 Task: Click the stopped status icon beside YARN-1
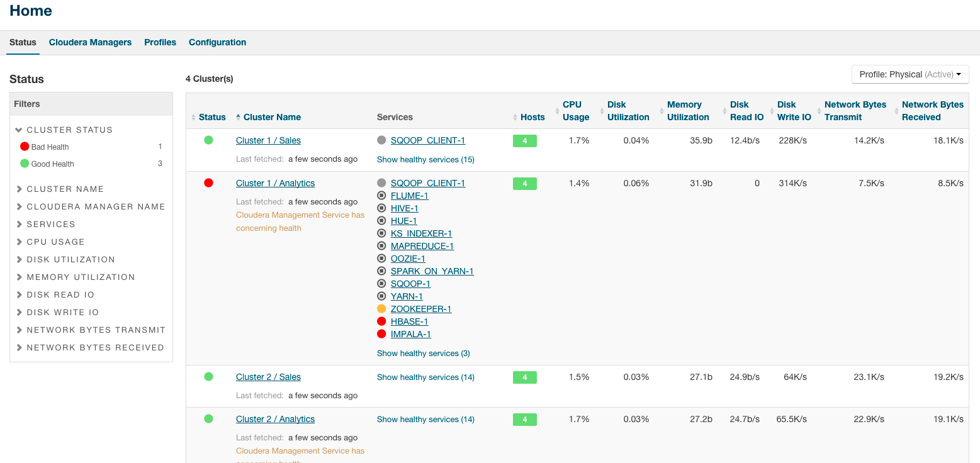[x=381, y=296]
